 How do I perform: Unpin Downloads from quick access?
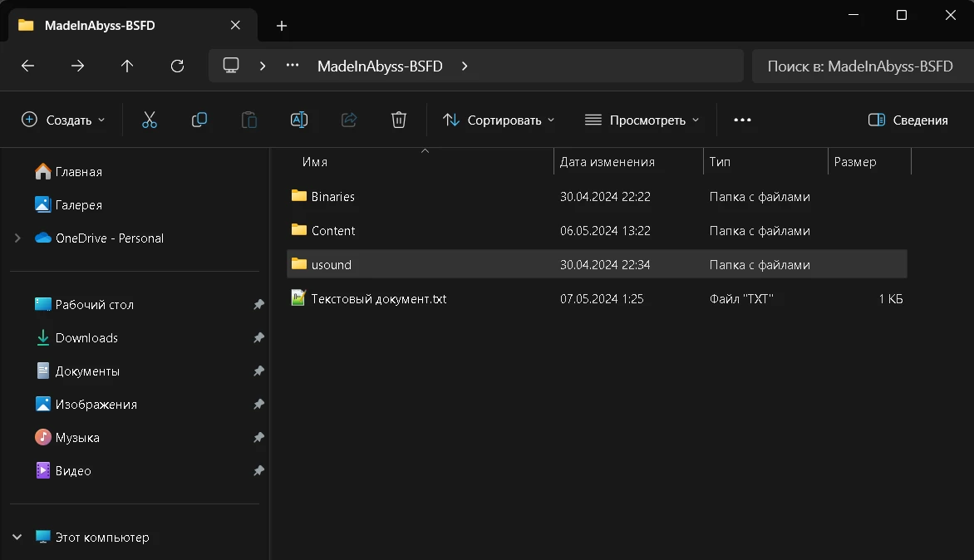[258, 338]
